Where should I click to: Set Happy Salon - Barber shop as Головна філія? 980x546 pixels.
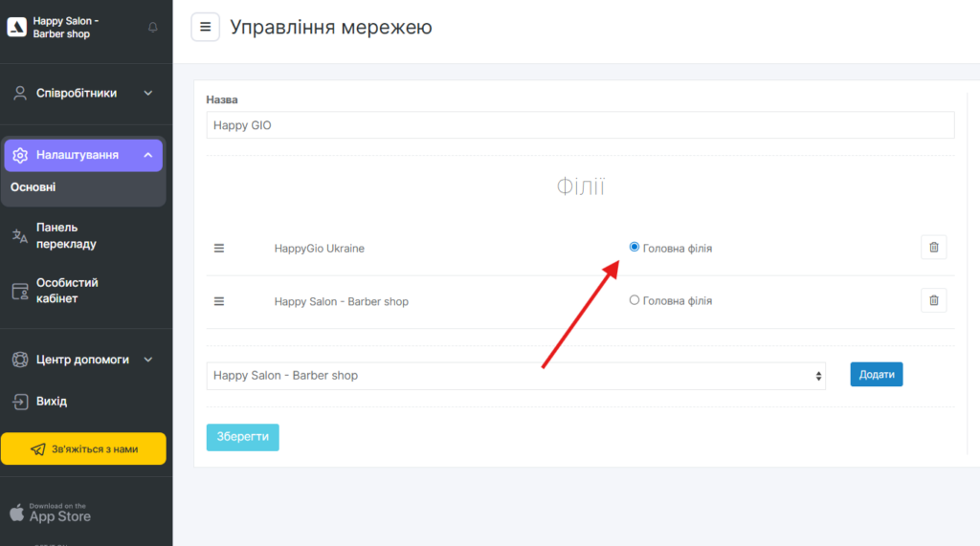point(634,300)
